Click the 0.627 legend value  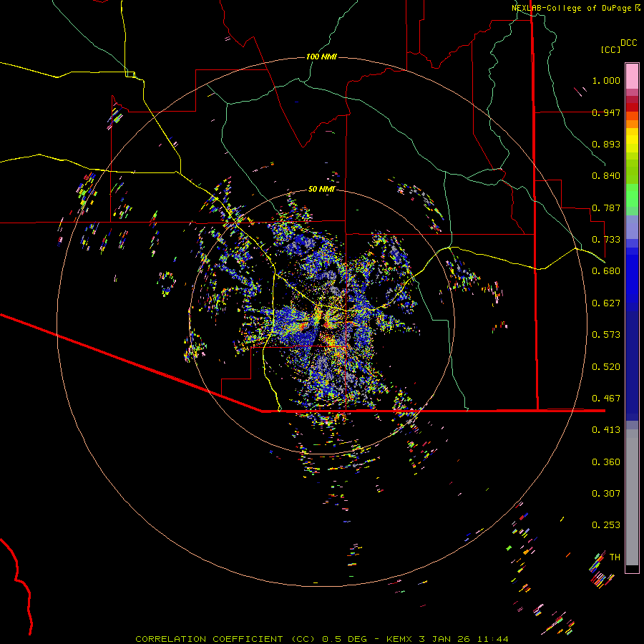pyautogui.click(x=606, y=303)
